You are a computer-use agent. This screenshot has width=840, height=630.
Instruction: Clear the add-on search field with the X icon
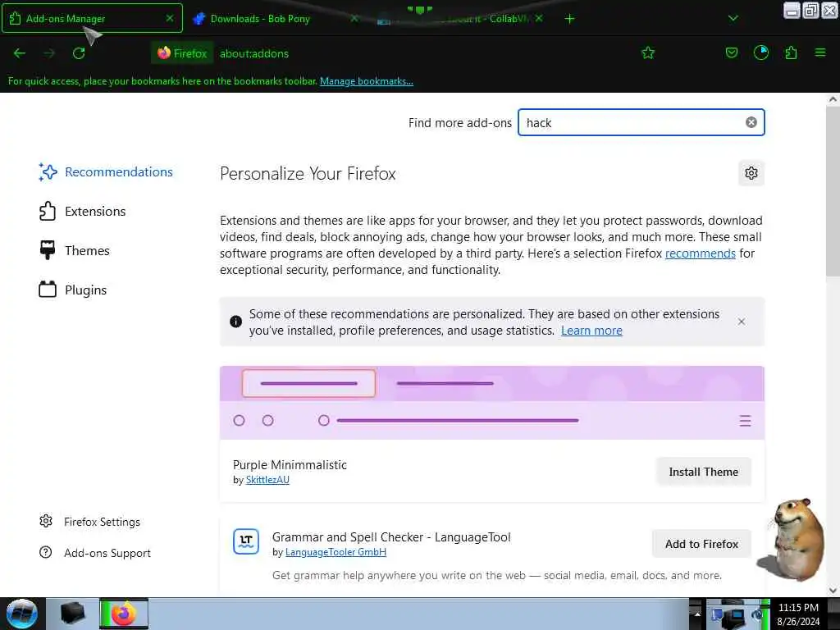point(751,122)
